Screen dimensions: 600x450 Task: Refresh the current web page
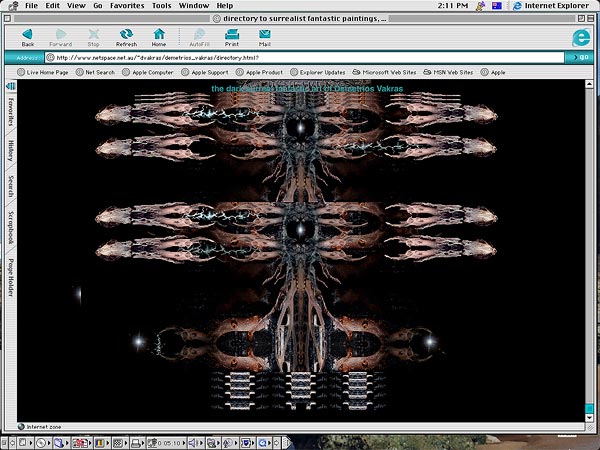click(126, 38)
